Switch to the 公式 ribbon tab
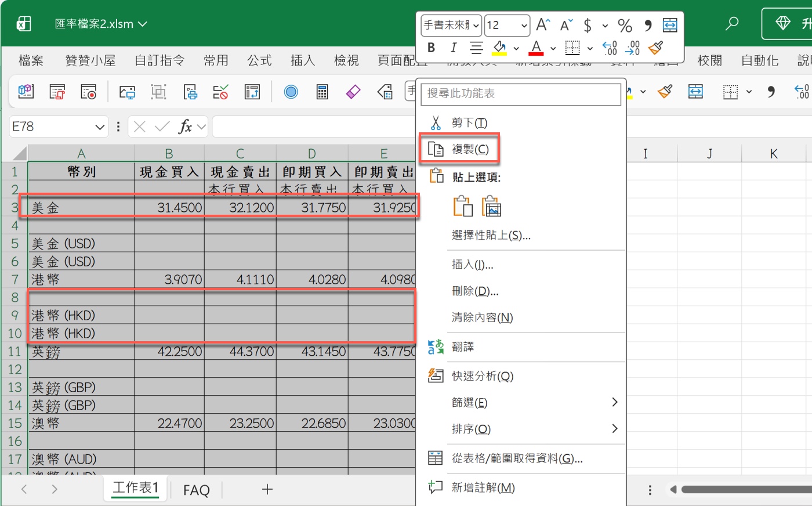The image size is (812, 506). (259, 60)
